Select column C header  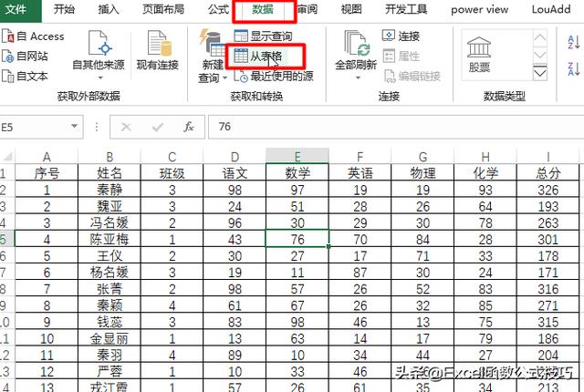[172, 156]
